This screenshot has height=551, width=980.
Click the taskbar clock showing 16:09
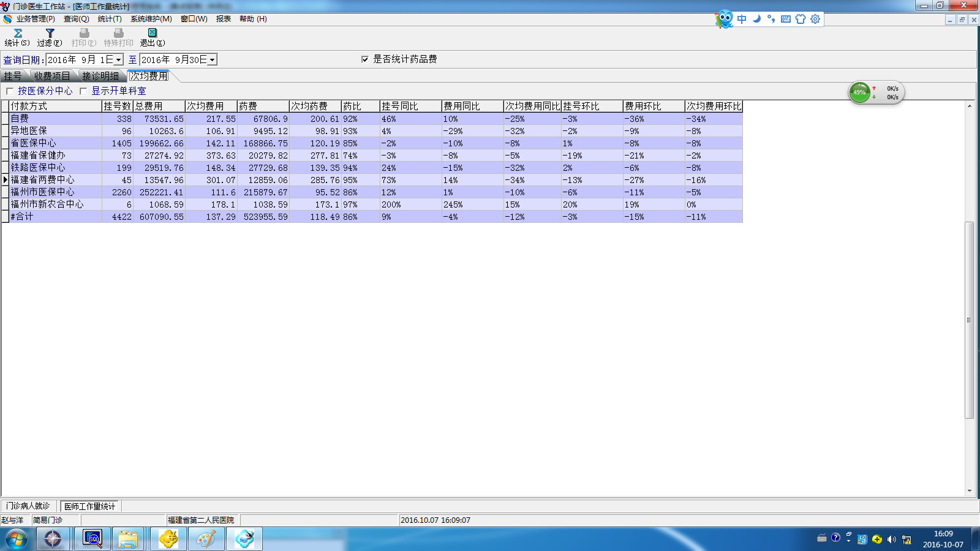tap(943, 539)
